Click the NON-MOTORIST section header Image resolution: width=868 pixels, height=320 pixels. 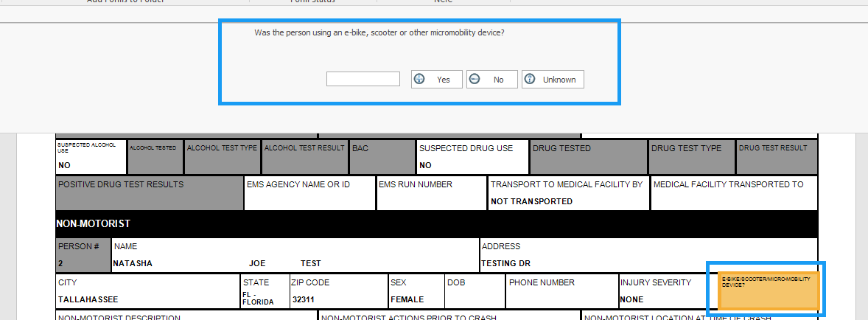pyautogui.click(x=437, y=224)
